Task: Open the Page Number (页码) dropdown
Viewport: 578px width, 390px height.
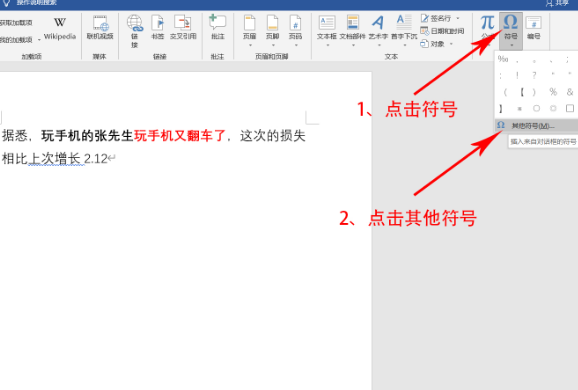Action: (295, 31)
